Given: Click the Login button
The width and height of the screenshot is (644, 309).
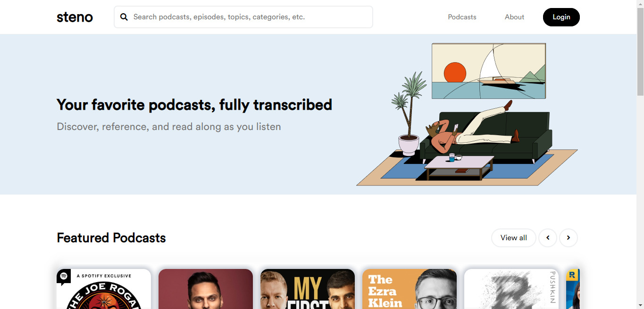Looking at the screenshot, I should tap(561, 17).
